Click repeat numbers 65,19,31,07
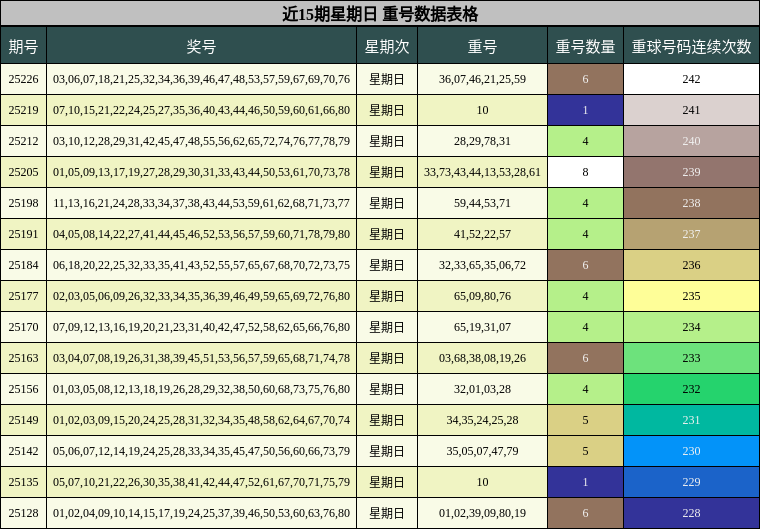Image resolution: width=760 pixels, height=529 pixels. (482, 327)
